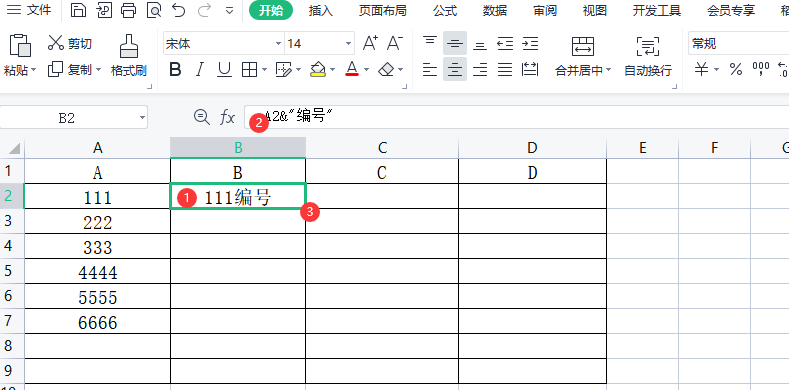The height and width of the screenshot is (390, 789).
Task: Click the Print icon
Action: click(x=129, y=10)
